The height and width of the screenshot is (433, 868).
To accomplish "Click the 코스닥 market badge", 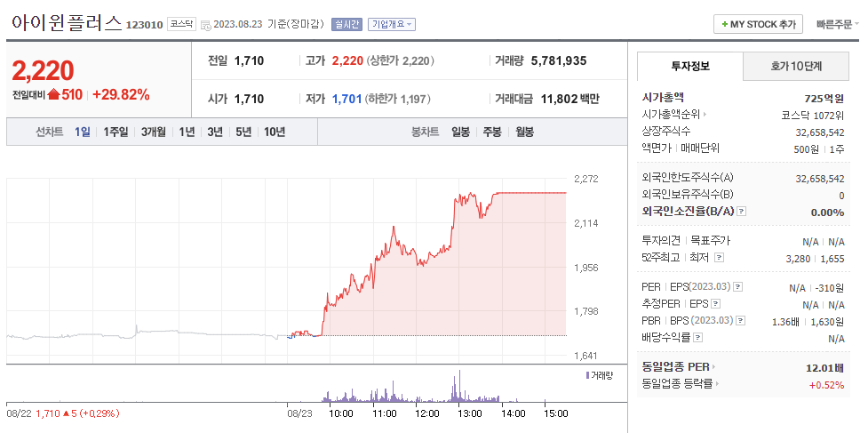I will coord(181,24).
